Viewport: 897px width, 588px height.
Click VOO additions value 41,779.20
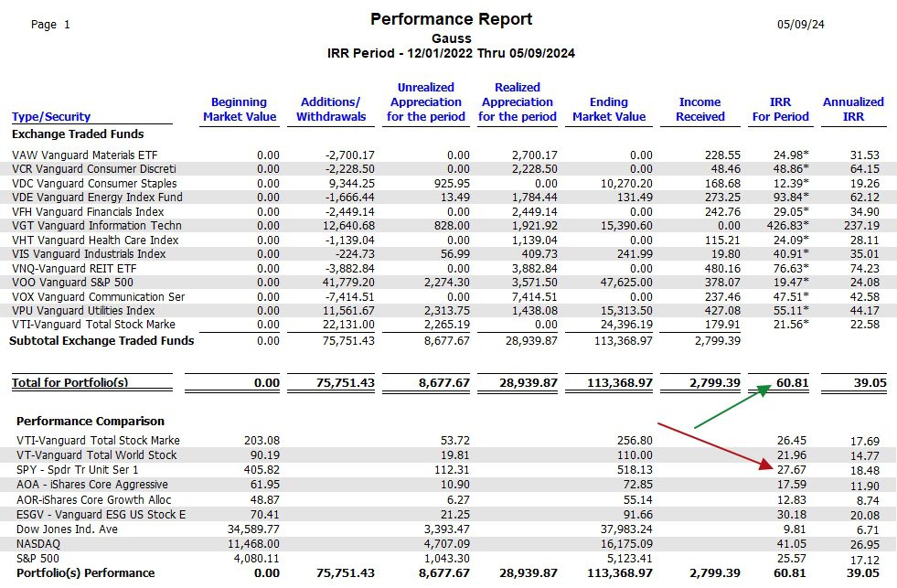348,282
